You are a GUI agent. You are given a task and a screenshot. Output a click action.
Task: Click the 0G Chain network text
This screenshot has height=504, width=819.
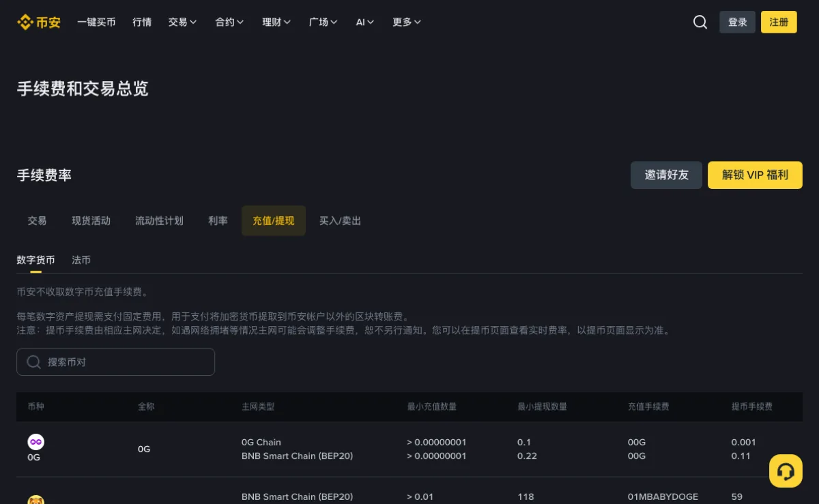point(261,442)
